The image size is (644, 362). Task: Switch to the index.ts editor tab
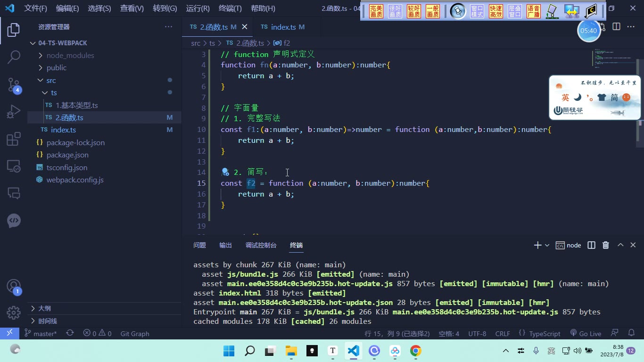point(283,27)
